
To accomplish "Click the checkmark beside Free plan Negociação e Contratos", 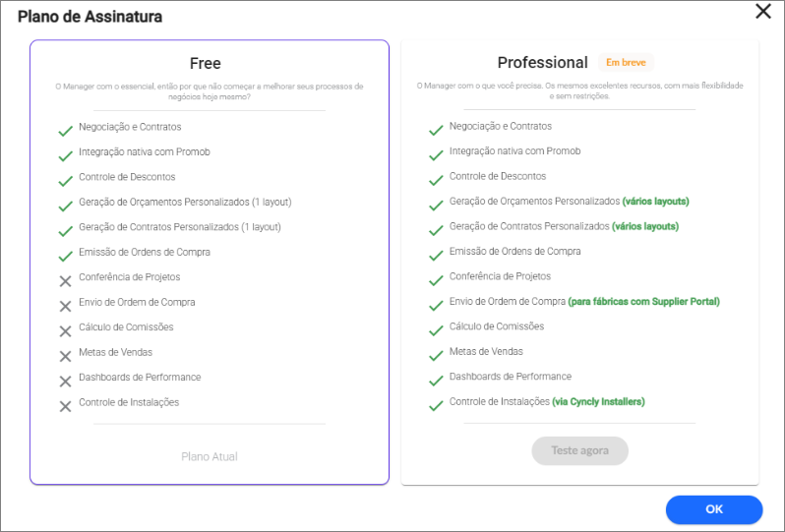I will (x=66, y=131).
